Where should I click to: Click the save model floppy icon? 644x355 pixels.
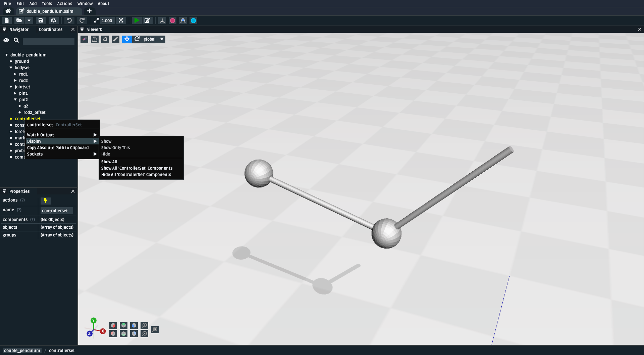pyautogui.click(x=41, y=20)
